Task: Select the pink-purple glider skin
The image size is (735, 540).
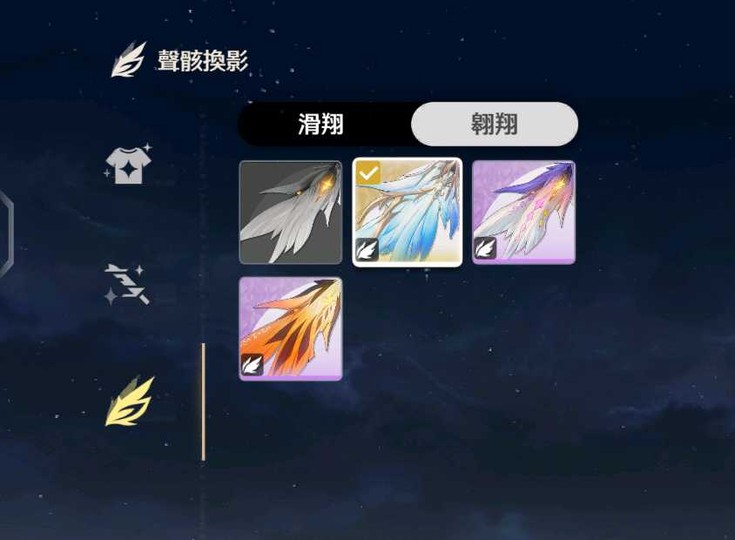Action: [524, 212]
